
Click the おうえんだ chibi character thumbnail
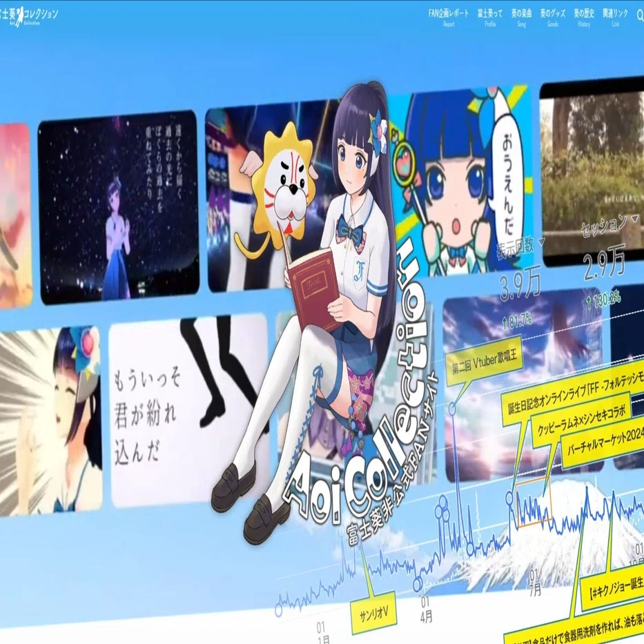point(460,181)
